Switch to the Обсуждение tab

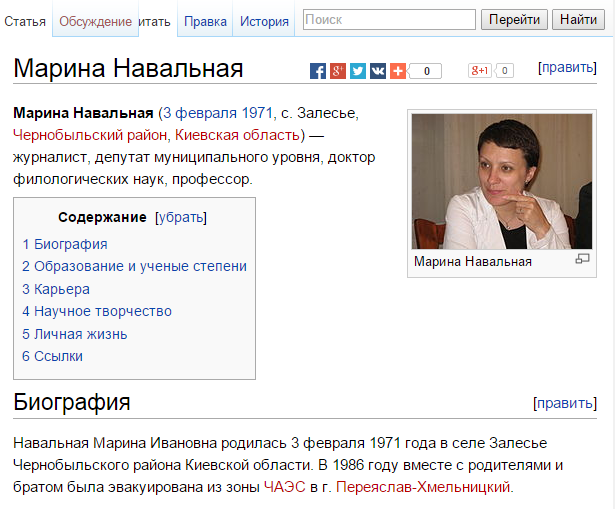tap(95, 21)
